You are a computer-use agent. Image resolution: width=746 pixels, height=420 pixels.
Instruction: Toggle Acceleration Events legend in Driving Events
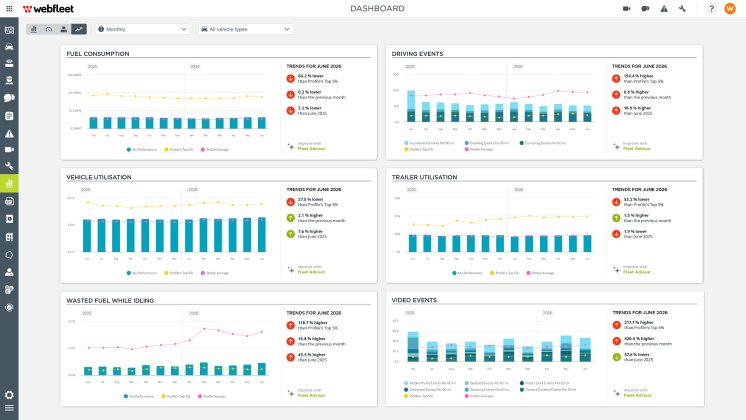pos(429,143)
